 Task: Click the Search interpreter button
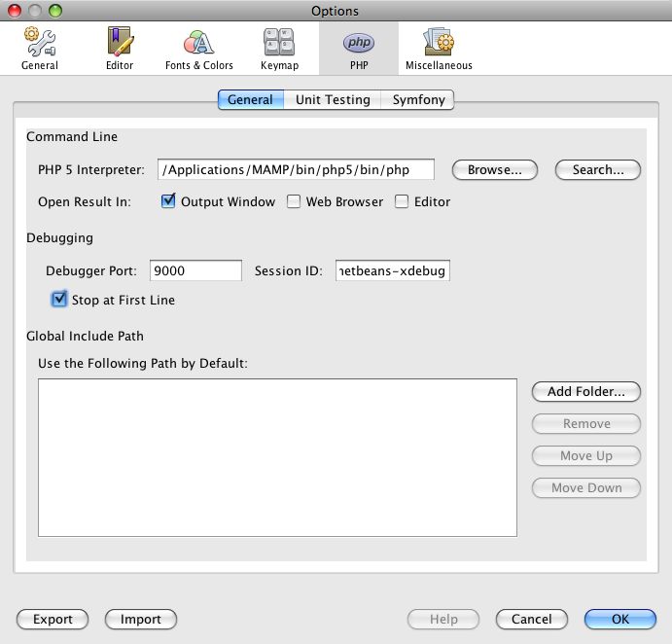[597, 169]
